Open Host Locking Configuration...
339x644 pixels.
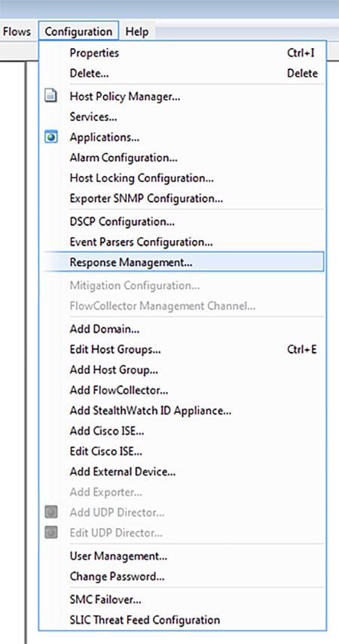point(183,178)
